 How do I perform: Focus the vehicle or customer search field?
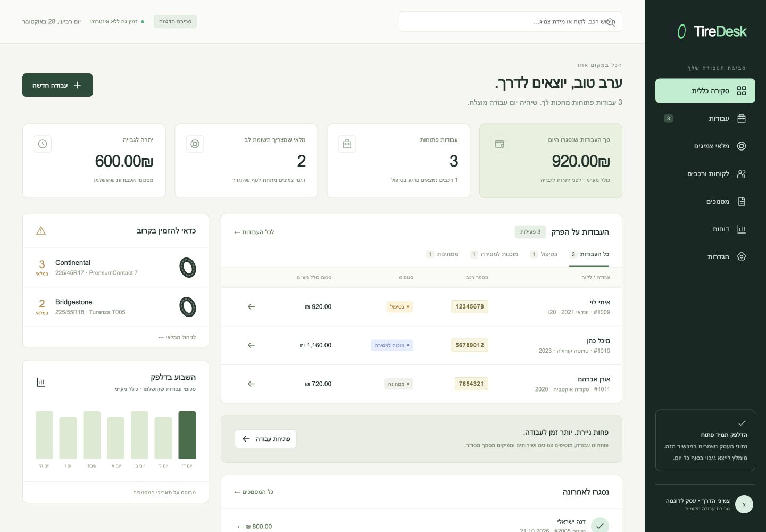pyautogui.click(x=511, y=22)
